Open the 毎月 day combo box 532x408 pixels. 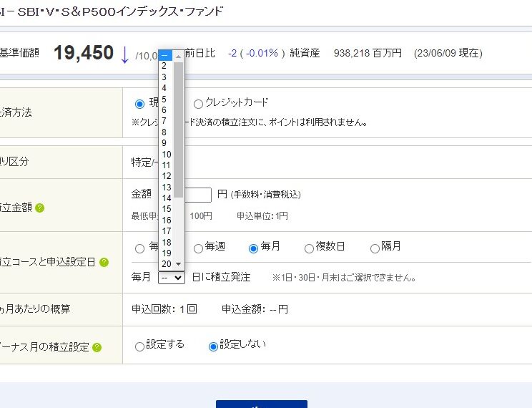(172, 278)
